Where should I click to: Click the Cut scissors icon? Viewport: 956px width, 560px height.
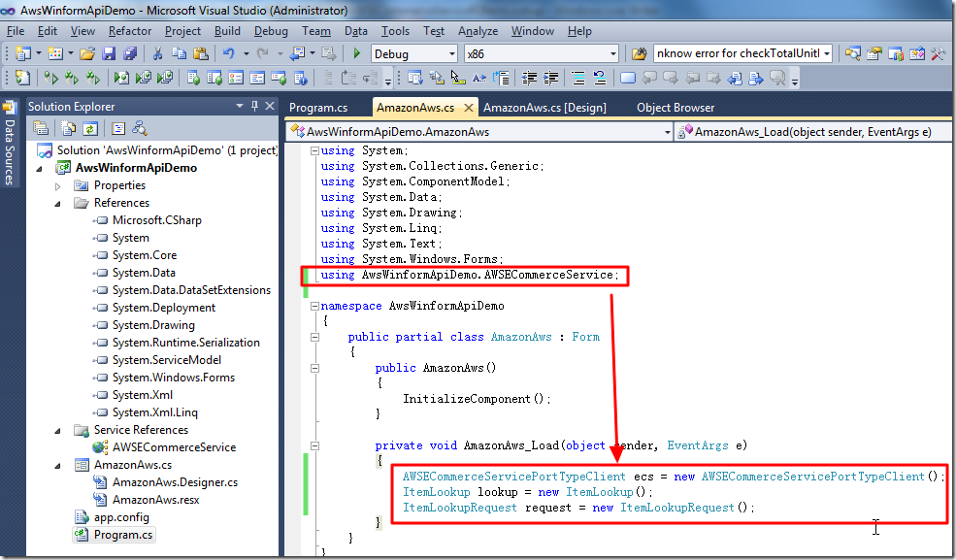coord(157,53)
